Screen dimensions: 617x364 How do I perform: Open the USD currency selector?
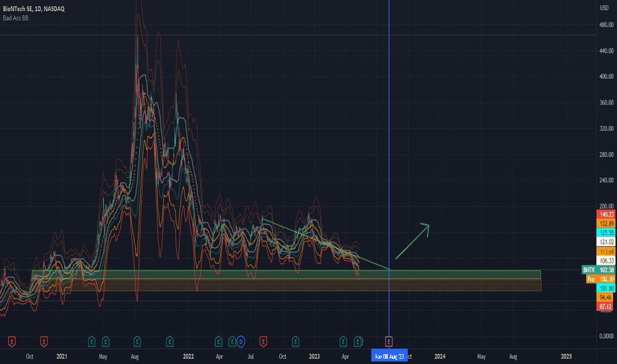pos(604,8)
